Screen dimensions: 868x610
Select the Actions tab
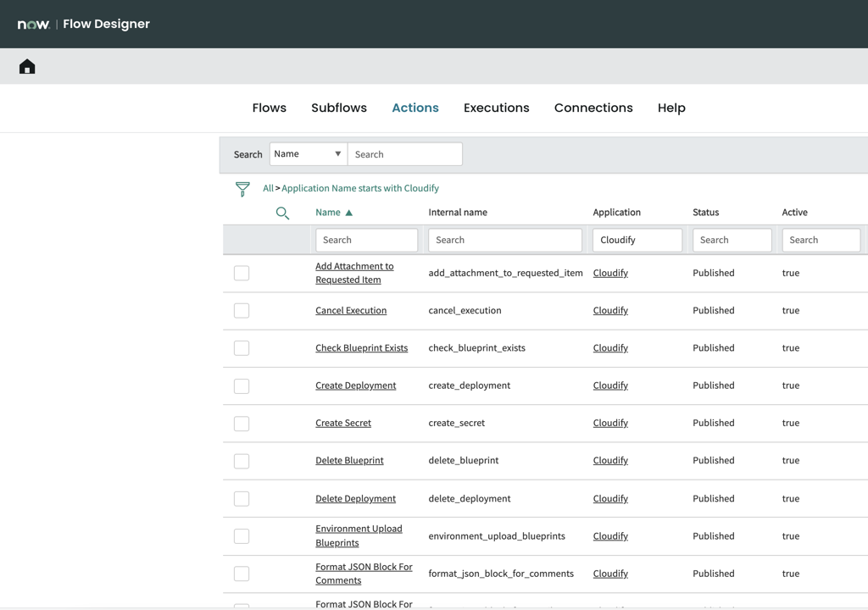point(415,108)
